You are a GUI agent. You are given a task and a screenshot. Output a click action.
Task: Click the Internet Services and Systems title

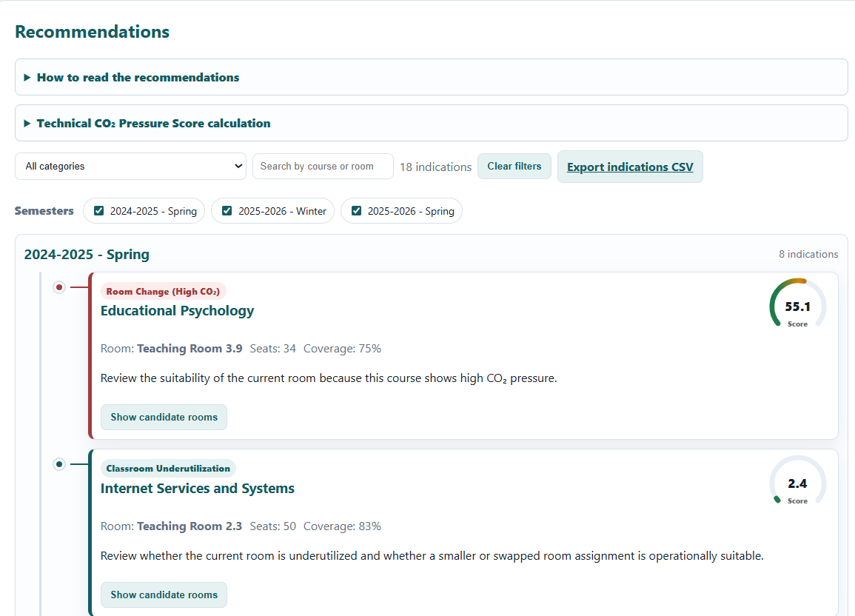click(x=198, y=489)
